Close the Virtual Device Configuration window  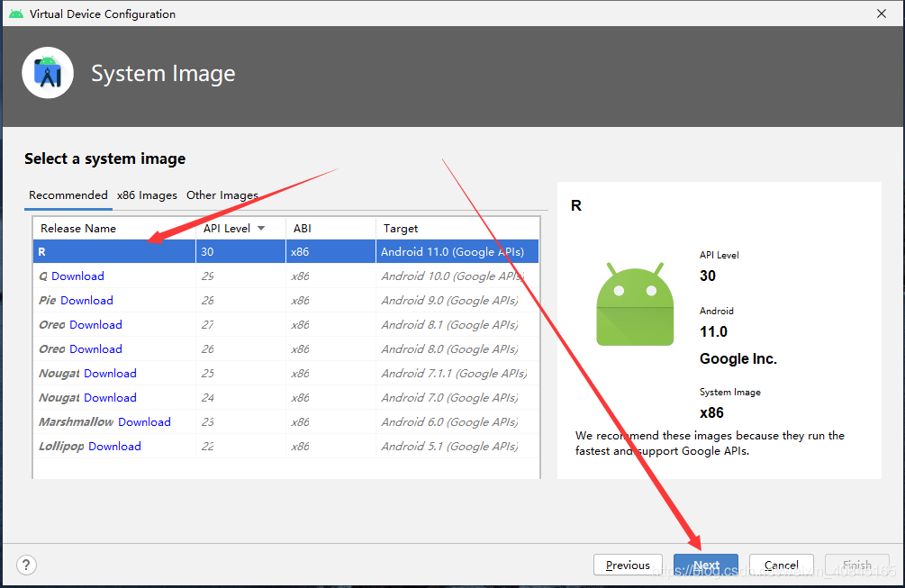point(882,14)
